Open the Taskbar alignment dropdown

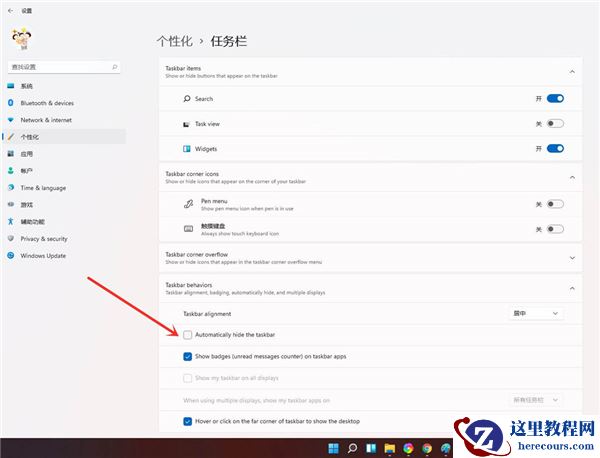coord(536,313)
